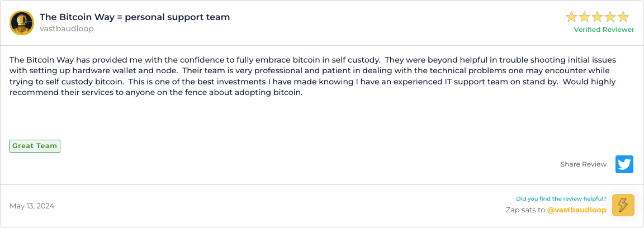Click the first rating star
644x228 pixels.
coord(572,17)
